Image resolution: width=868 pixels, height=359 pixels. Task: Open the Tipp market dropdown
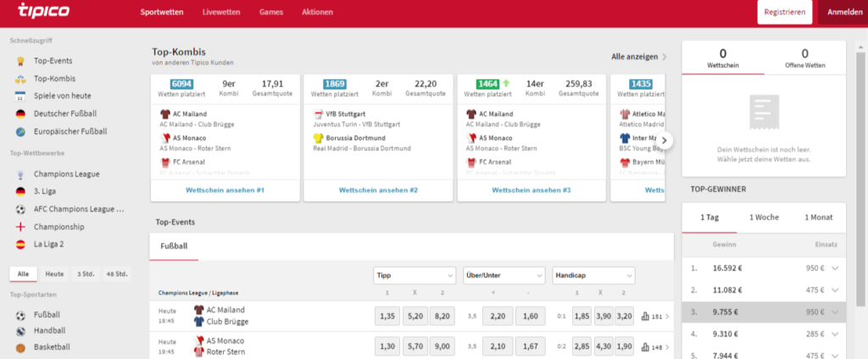coord(415,275)
